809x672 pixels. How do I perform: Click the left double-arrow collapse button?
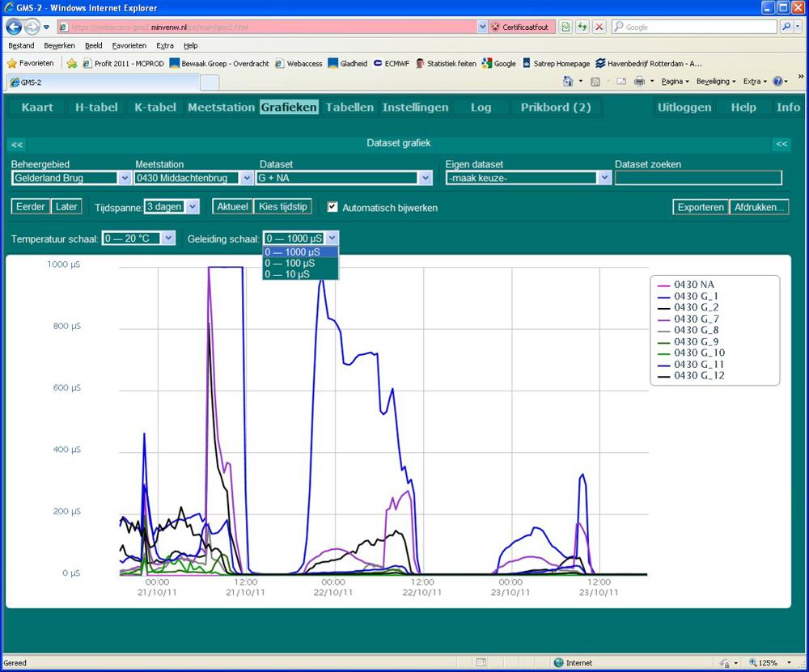[x=17, y=144]
